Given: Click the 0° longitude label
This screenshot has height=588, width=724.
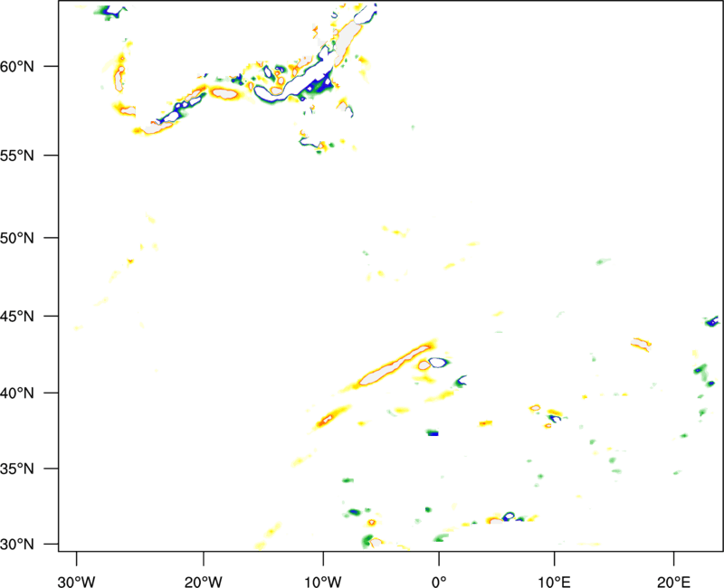Looking at the screenshot, I should tap(439, 582).
